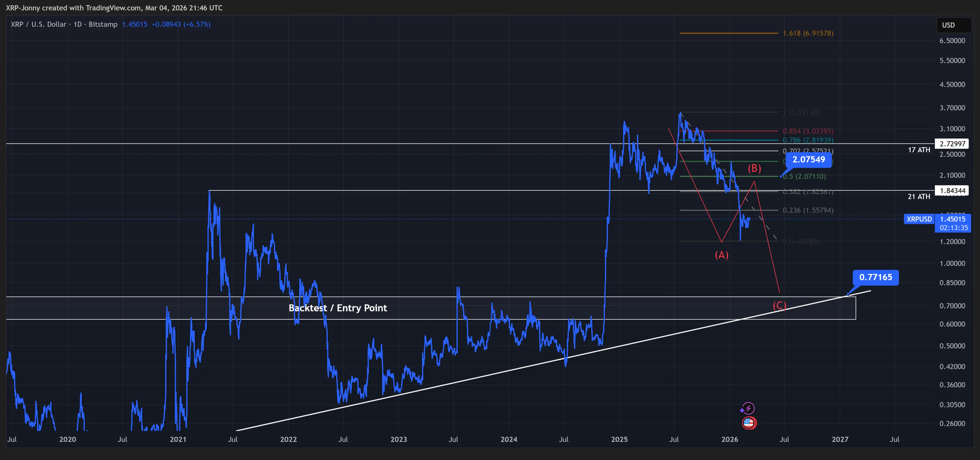The width and height of the screenshot is (980, 460).
Task: Click the XRPUSD price tag on axis
Action: (919, 219)
